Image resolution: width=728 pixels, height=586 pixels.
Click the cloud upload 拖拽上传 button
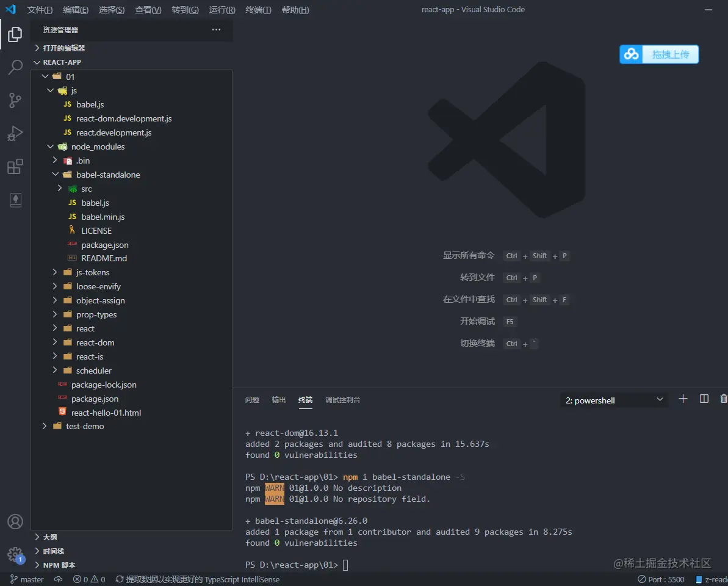pos(659,54)
